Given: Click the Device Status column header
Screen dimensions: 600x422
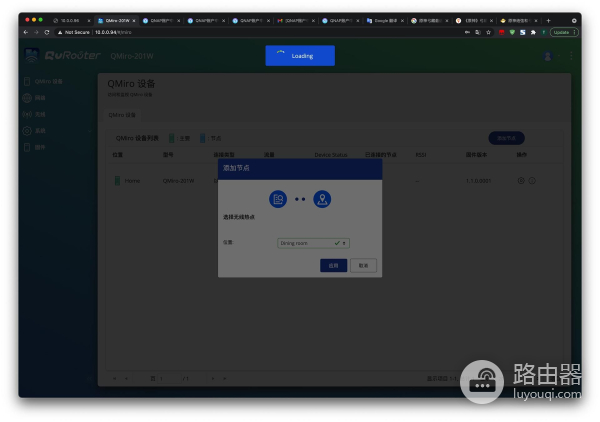Looking at the screenshot, I should [x=331, y=155].
